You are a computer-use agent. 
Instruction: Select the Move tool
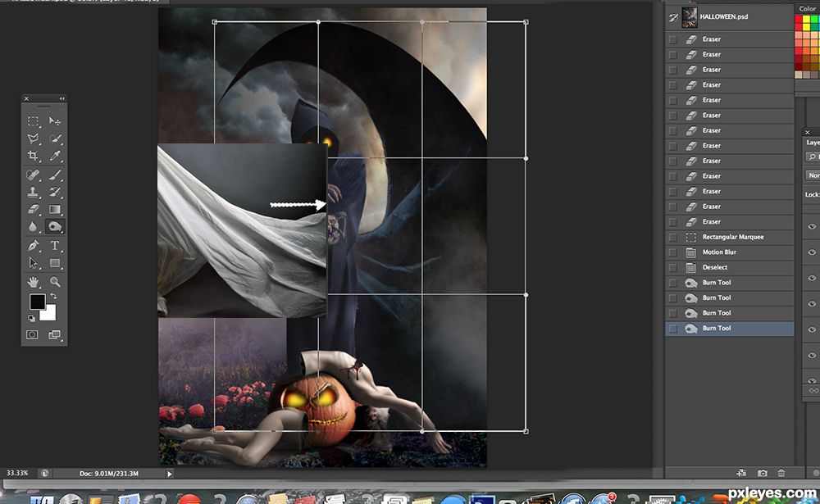(x=55, y=121)
